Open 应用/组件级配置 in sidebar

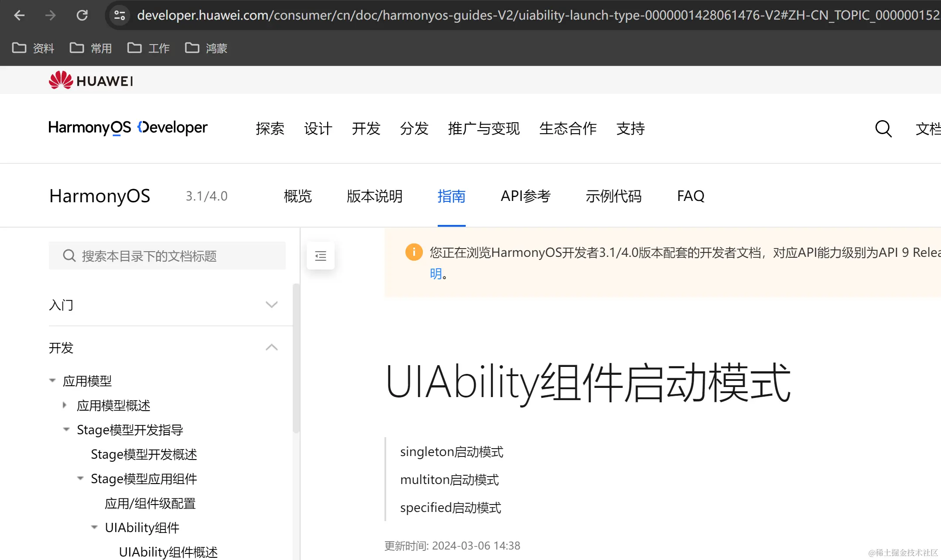[x=150, y=503]
